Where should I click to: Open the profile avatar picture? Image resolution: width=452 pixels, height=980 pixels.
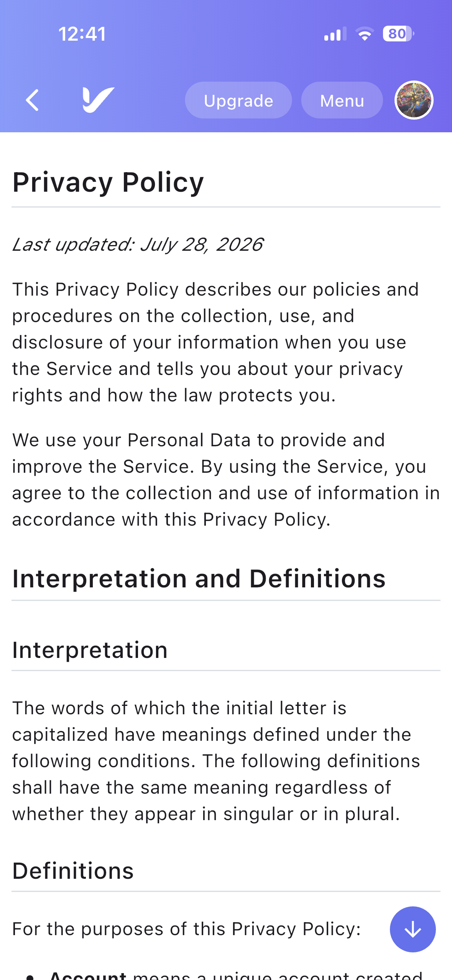(414, 100)
